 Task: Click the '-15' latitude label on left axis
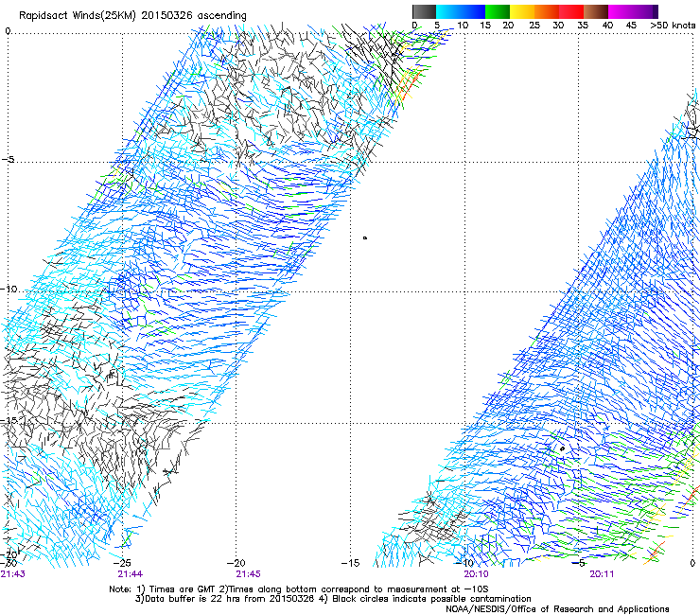coord(9,420)
